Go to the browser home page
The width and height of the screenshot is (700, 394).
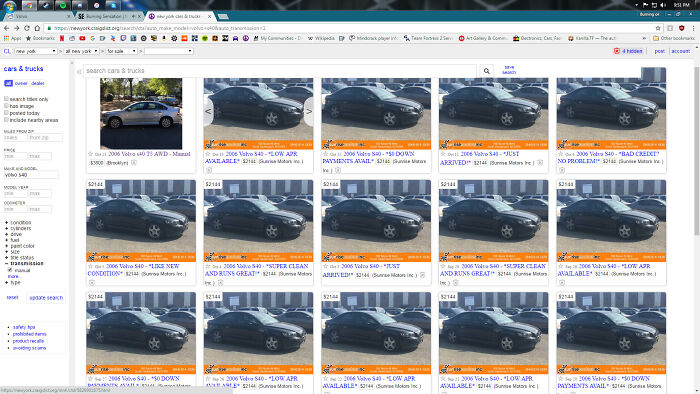(37, 28)
